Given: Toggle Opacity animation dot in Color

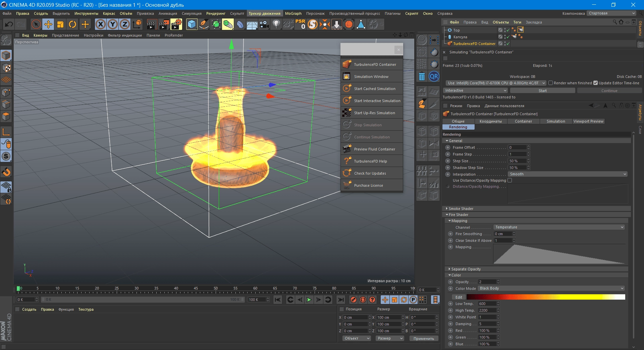Looking at the screenshot, I should (450, 282).
